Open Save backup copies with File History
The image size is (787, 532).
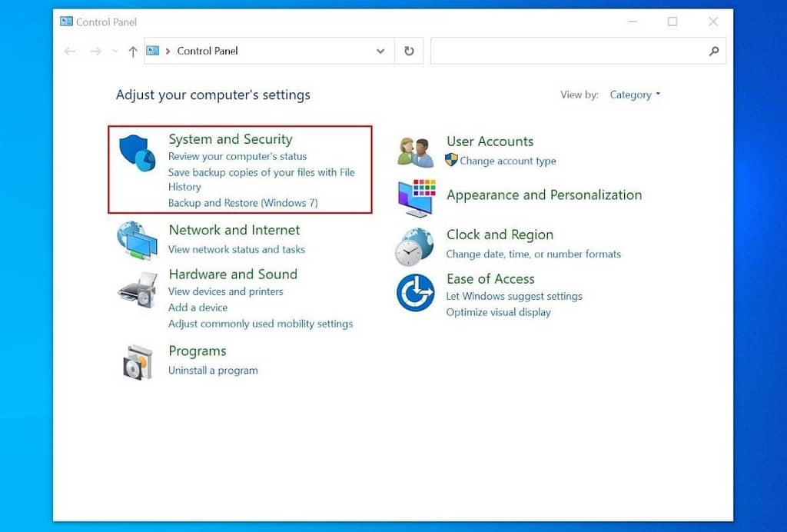(x=261, y=179)
